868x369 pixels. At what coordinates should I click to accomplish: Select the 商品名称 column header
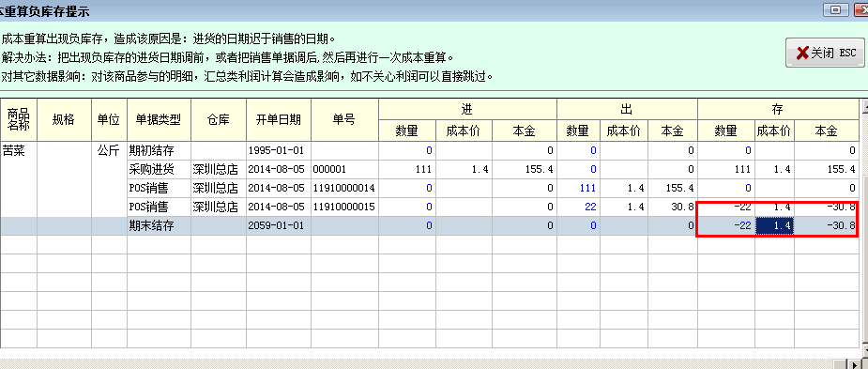pyautogui.click(x=19, y=119)
